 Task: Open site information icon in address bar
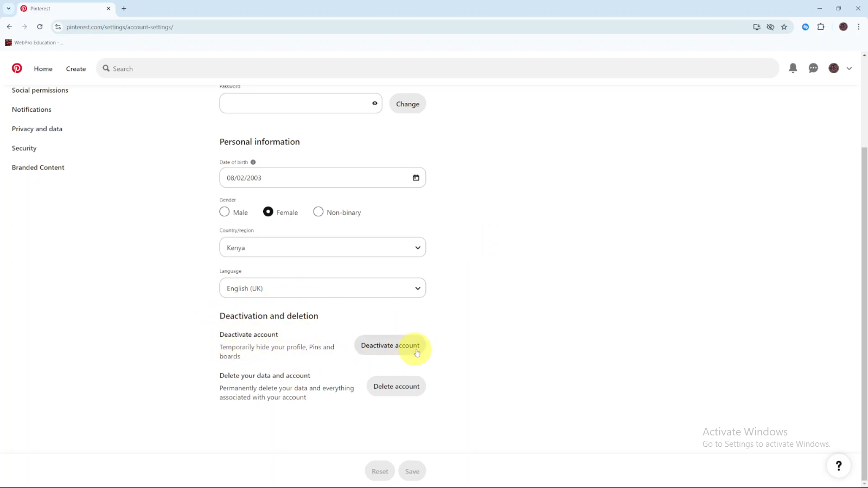[x=58, y=27]
